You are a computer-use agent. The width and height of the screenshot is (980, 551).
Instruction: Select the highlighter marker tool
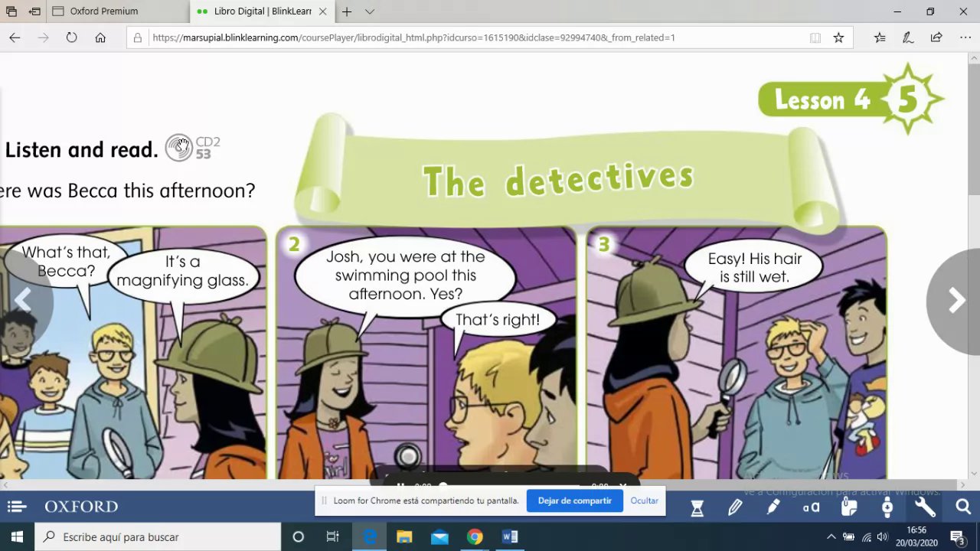[x=773, y=507]
